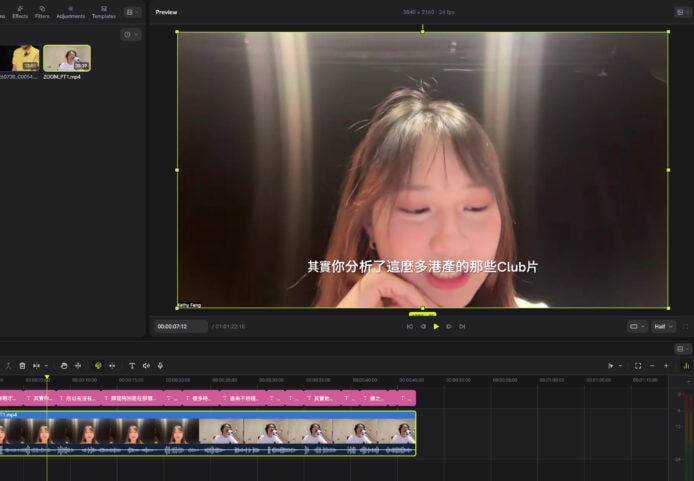Viewport: 694px width, 481px height.
Task: Open the Adjustments tab
Action: (x=70, y=12)
